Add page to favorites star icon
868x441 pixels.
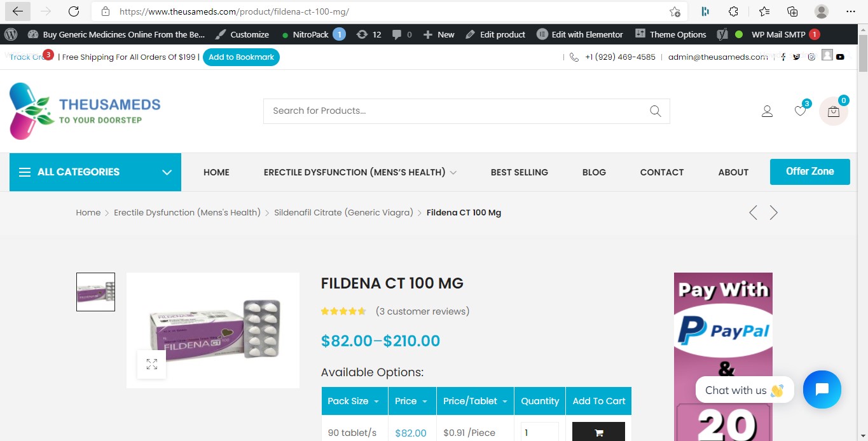[675, 11]
